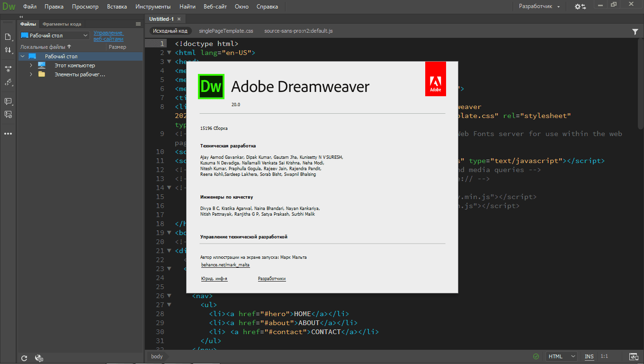The height and width of the screenshot is (364, 644).
Task: Sort by Размер column header
Action: [117, 47]
